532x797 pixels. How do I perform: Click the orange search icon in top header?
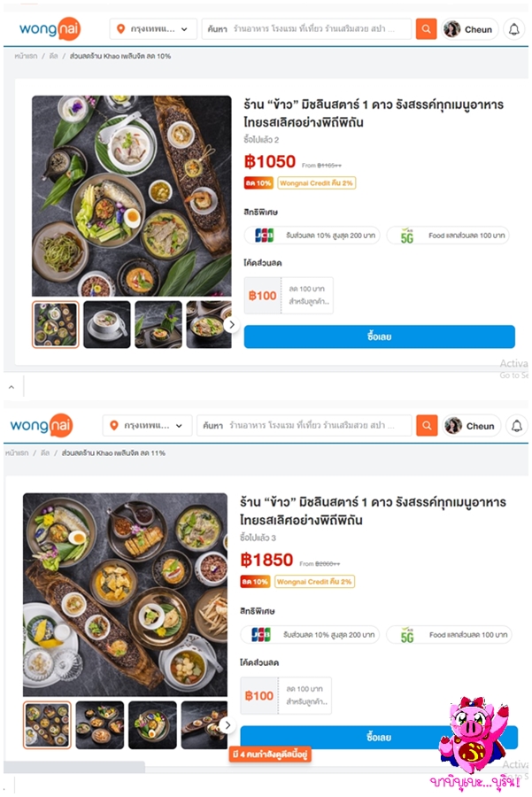[x=426, y=29]
